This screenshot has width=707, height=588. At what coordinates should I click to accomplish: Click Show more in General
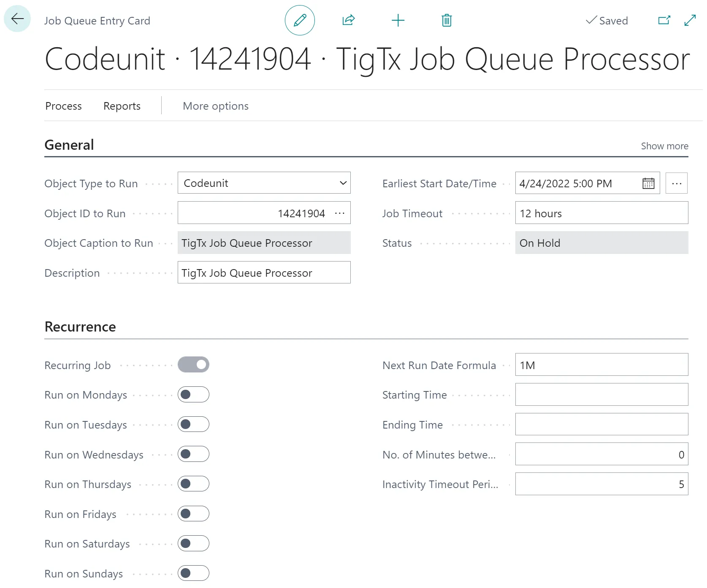click(664, 146)
